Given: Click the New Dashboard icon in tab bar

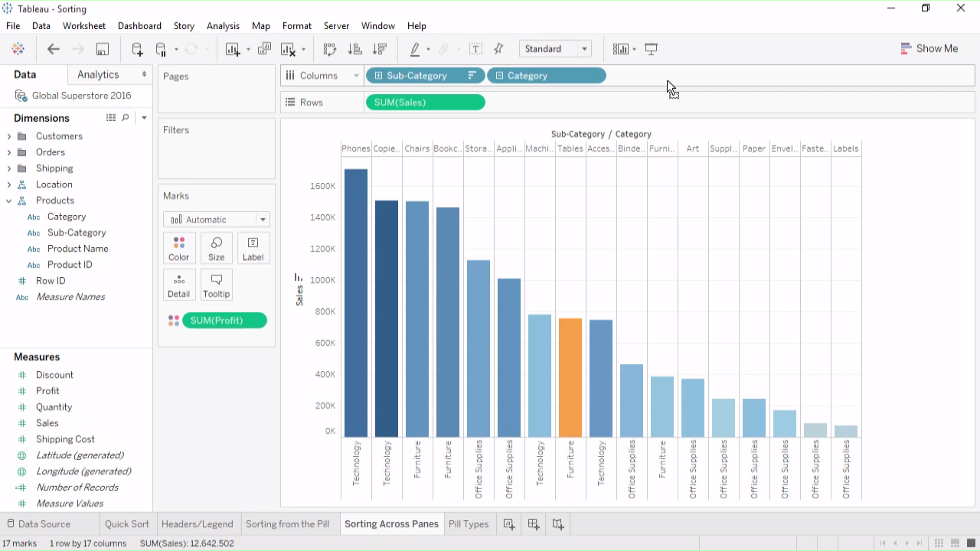Looking at the screenshot, I should coord(534,524).
